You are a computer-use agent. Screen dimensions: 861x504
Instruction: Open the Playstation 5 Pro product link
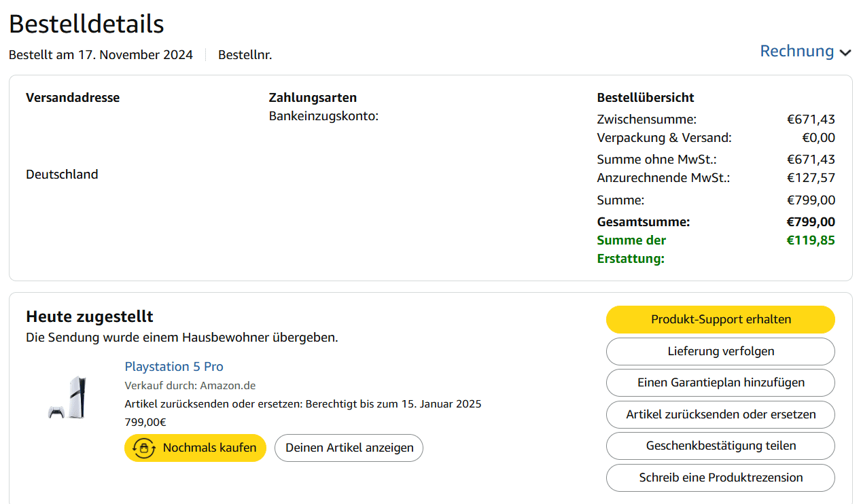[174, 367]
